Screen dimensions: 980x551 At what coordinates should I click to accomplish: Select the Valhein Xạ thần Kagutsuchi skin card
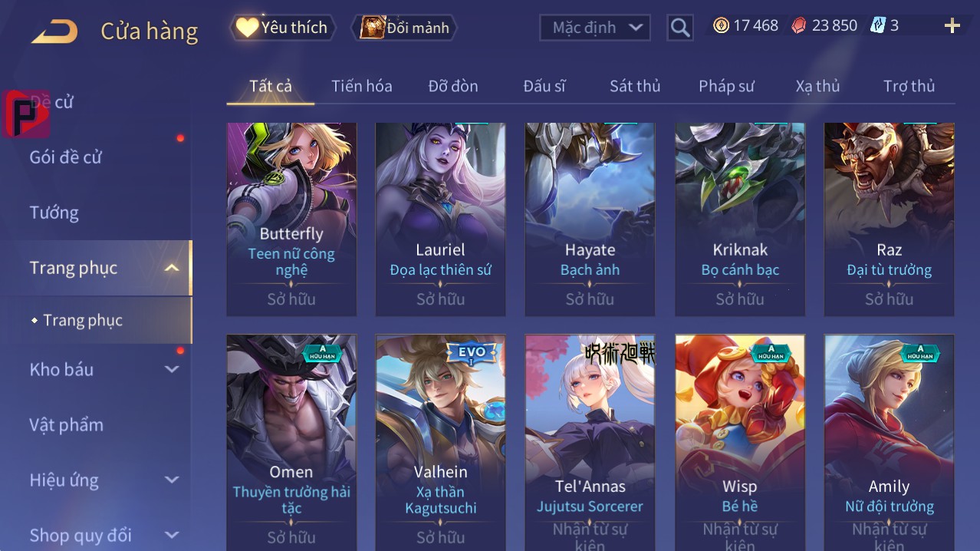click(441, 442)
